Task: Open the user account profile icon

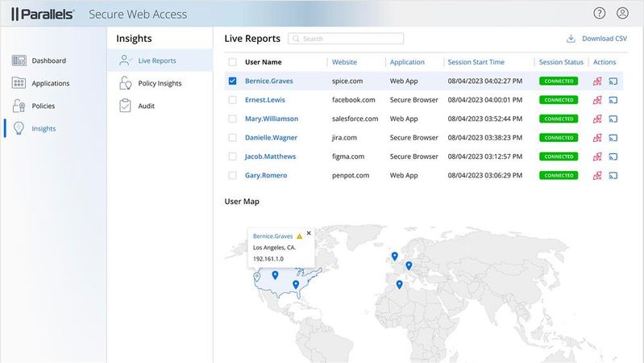Action: tap(622, 13)
